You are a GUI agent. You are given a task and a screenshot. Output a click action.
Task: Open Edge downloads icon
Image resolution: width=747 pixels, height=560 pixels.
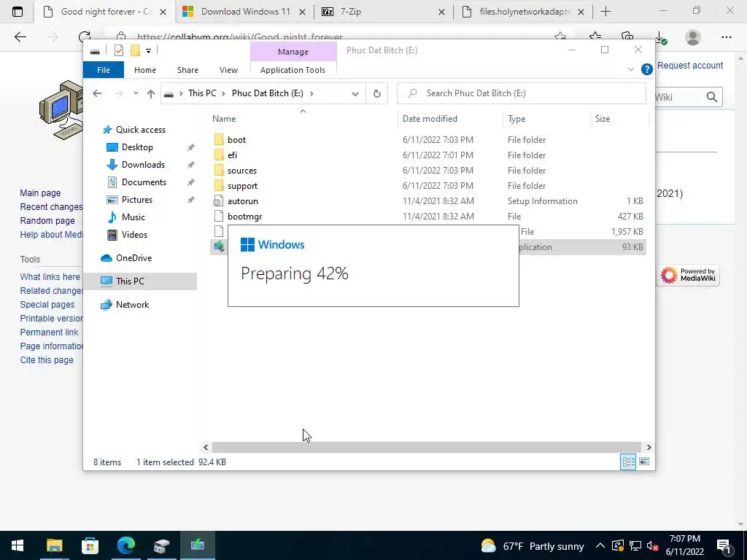[x=659, y=37]
